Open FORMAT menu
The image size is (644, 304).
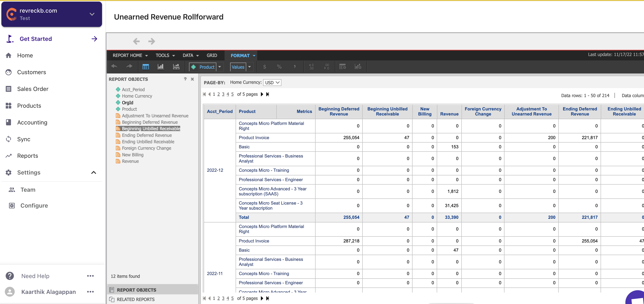243,56
